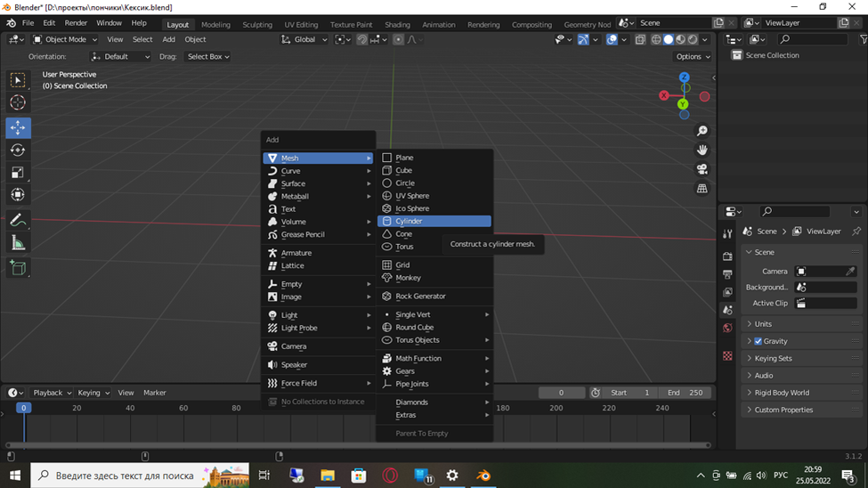Open the Global transform orientation dropdown
Screen dimensions: 868x488
304,39
